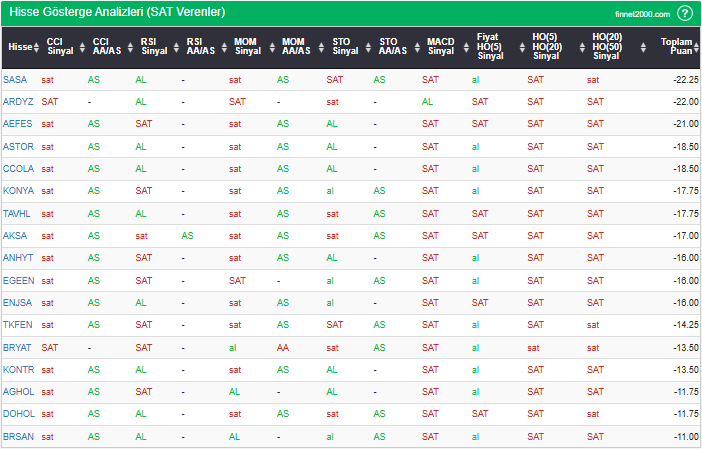Click BRSAN MOM Sinyal AL value
702x449 pixels.
pyautogui.click(x=235, y=436)
